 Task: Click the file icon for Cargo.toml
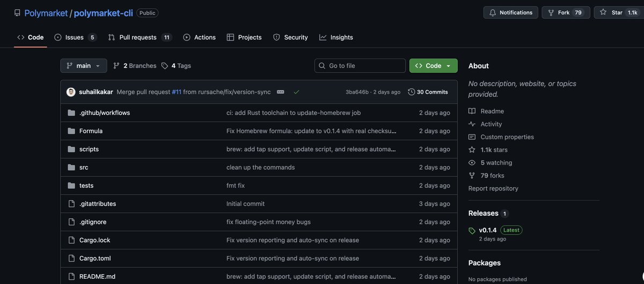click(71, 259)
